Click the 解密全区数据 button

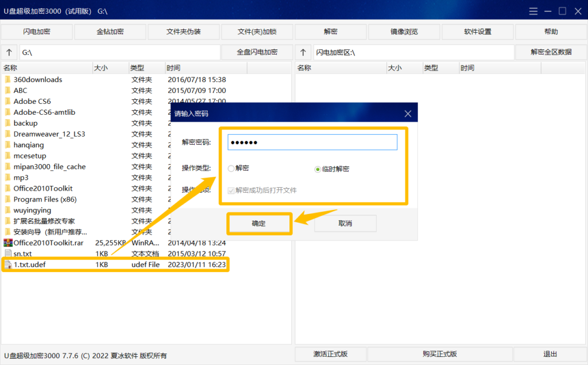tap(551, 52)
